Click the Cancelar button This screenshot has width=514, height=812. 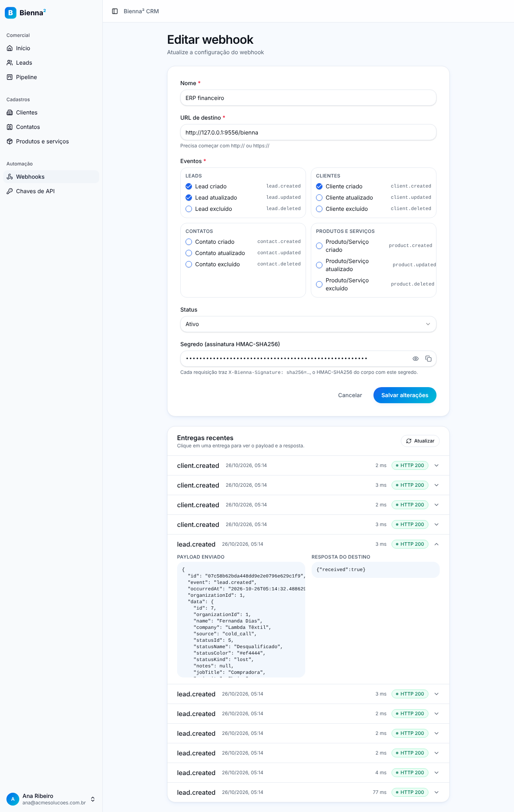coord(350,395)
